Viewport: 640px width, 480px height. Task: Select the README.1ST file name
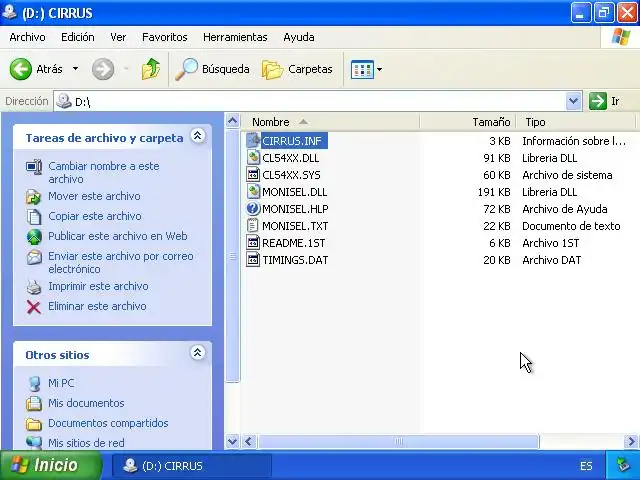293,243
